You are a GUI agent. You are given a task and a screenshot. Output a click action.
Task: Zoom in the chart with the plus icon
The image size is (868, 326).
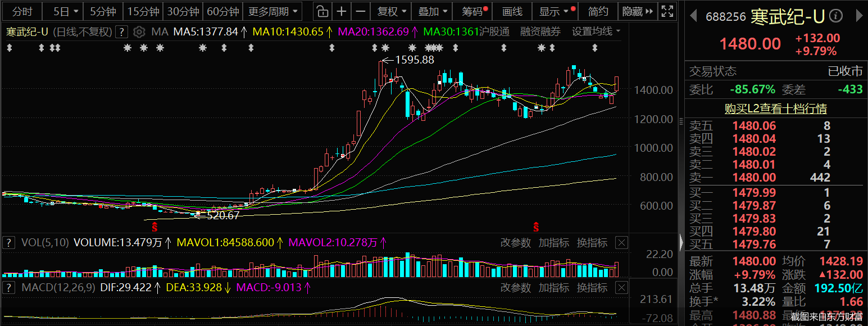[341, 11]
